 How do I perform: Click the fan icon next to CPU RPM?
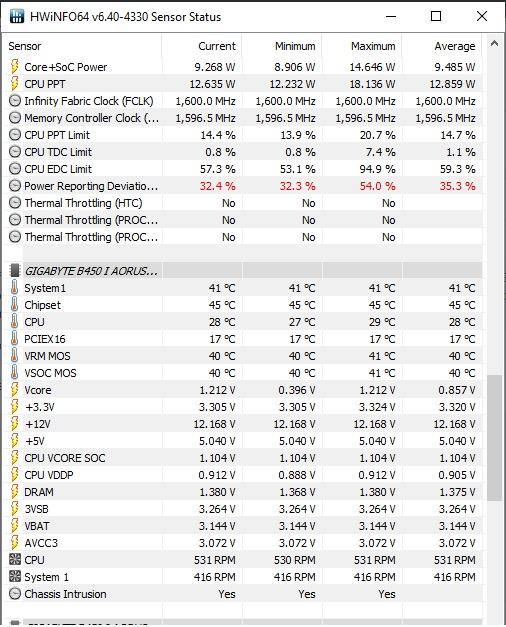coord(14,559)
